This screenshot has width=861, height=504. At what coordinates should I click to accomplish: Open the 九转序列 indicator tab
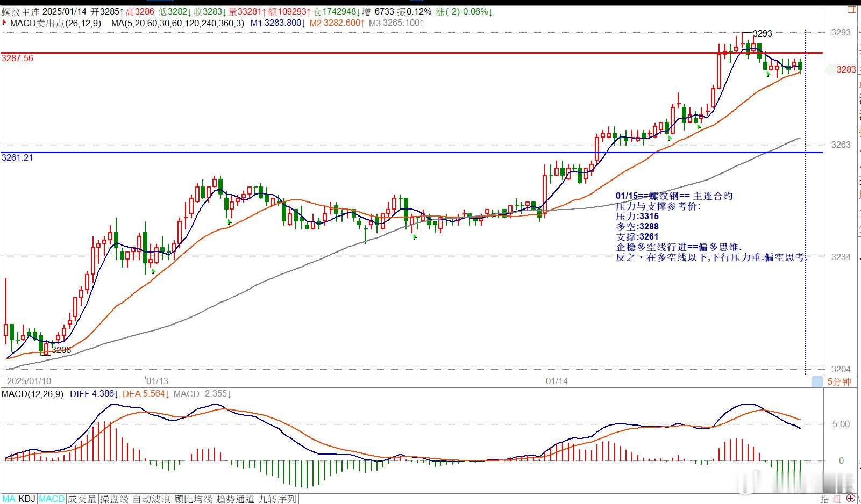(x=277, y=499)
